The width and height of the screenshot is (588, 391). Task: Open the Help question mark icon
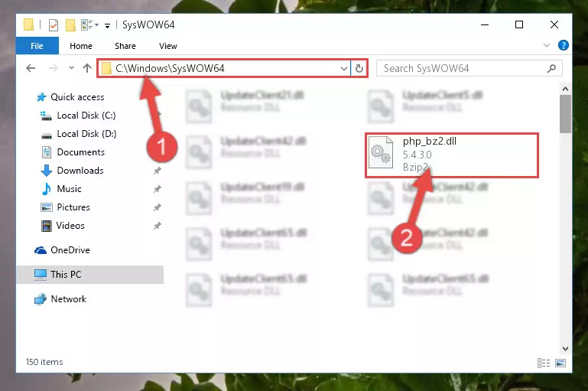click(x=563, y=45)
